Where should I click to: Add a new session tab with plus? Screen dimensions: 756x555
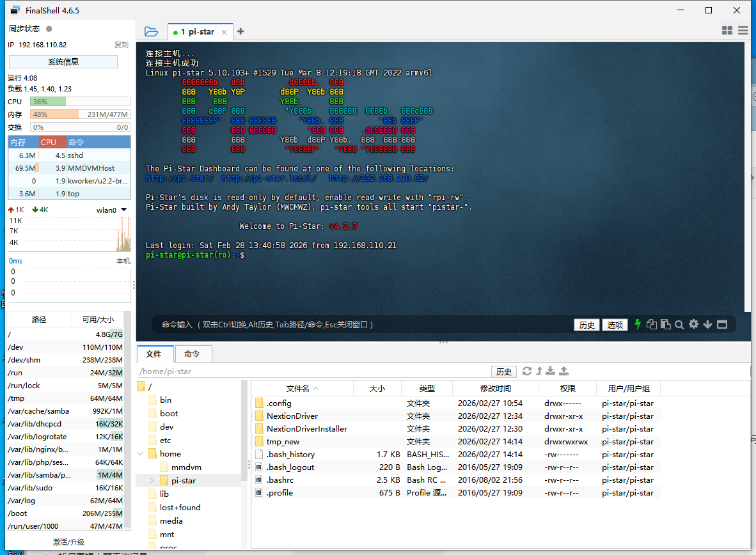240,31
